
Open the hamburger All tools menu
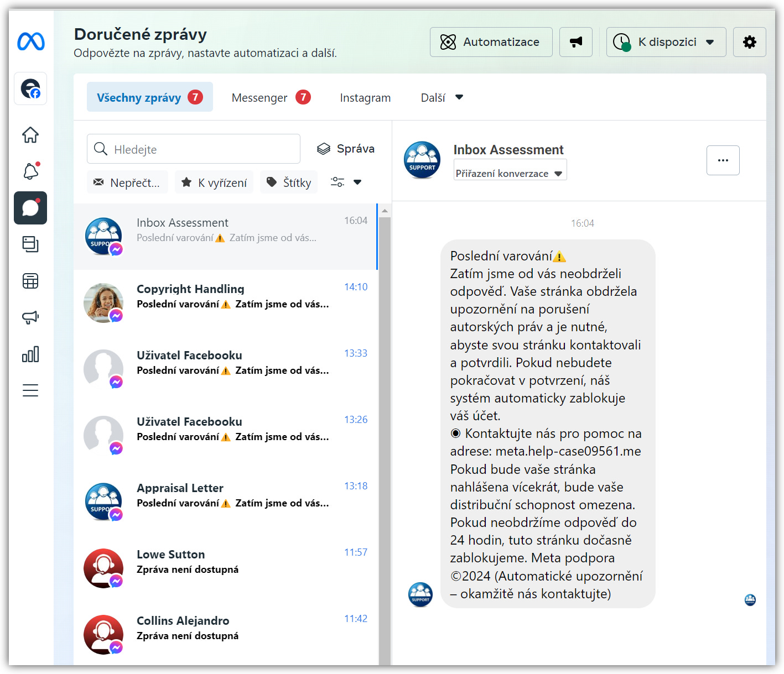30,390
